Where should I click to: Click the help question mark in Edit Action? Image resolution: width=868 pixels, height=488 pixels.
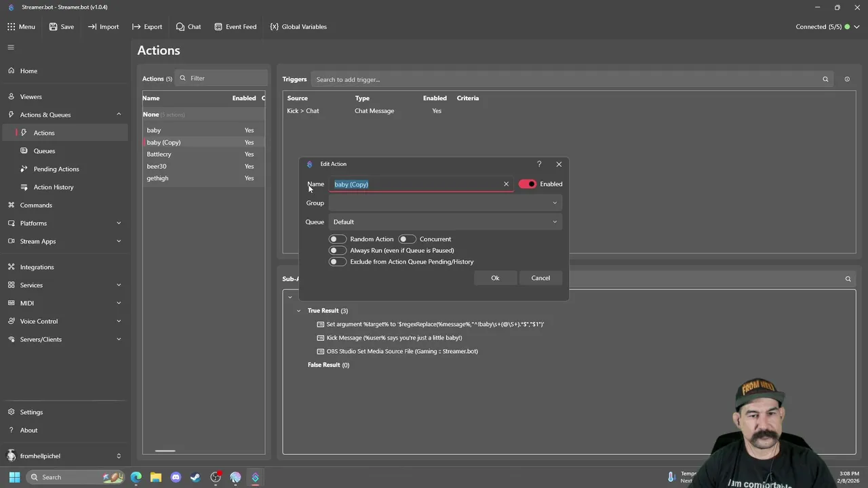click(x=539, y=164)
